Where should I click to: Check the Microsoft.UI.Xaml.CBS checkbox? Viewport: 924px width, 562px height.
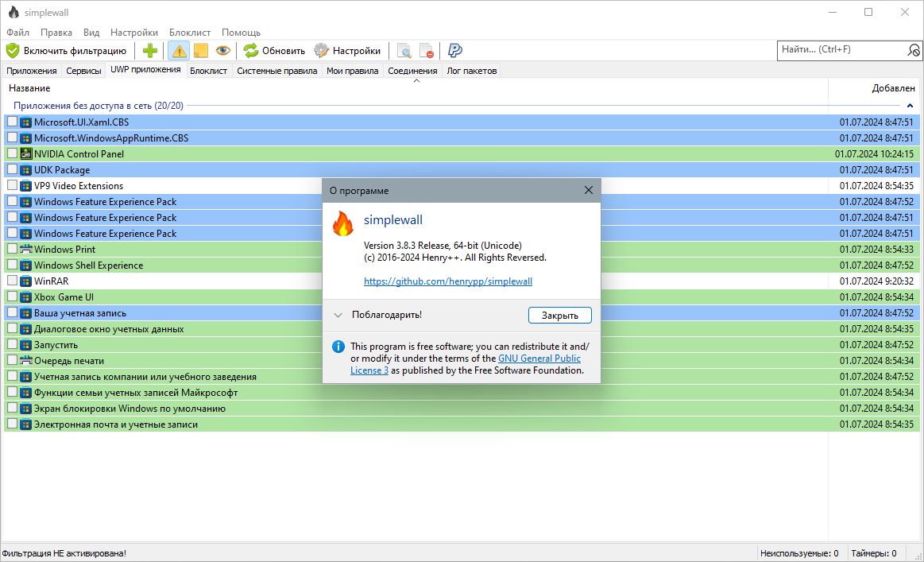click(12, 122)
